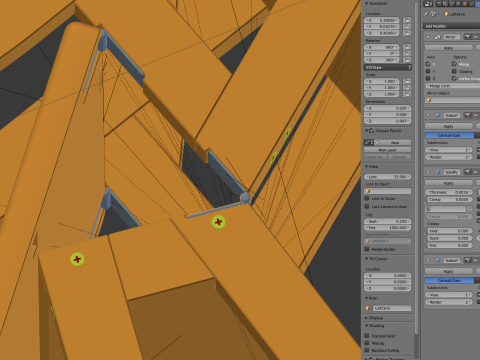Collapse the Transform panel

click(367, 3)
